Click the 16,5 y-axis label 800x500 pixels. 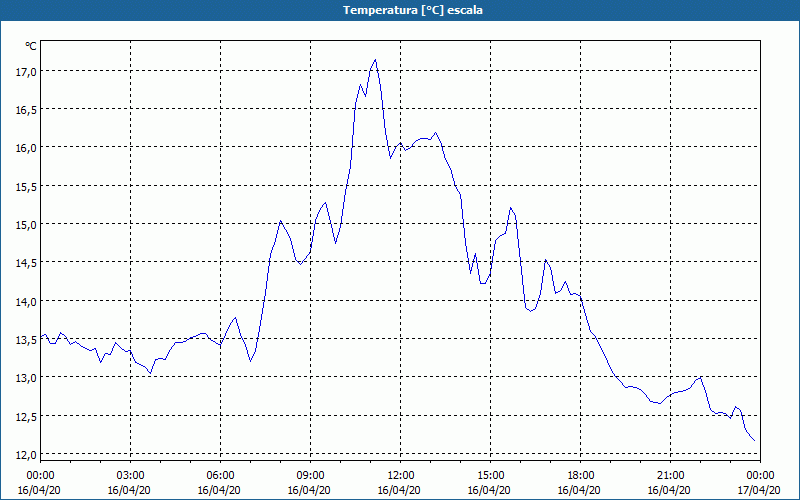[x=26, y=110]
